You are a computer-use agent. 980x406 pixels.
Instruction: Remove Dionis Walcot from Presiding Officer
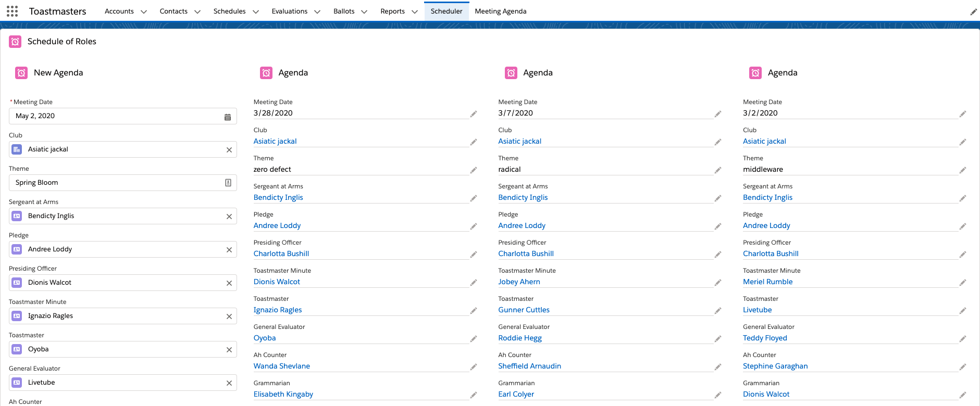[x=229, y=283]
